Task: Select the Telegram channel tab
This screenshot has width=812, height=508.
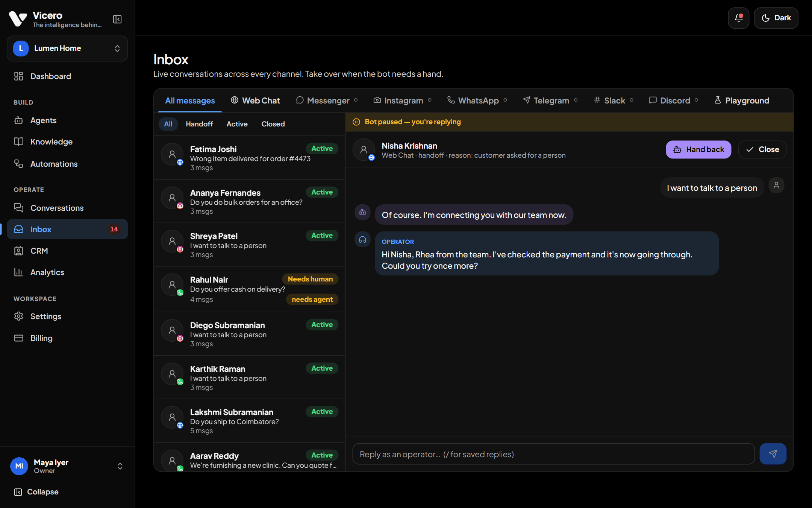Action: click(x=550, y=101)
